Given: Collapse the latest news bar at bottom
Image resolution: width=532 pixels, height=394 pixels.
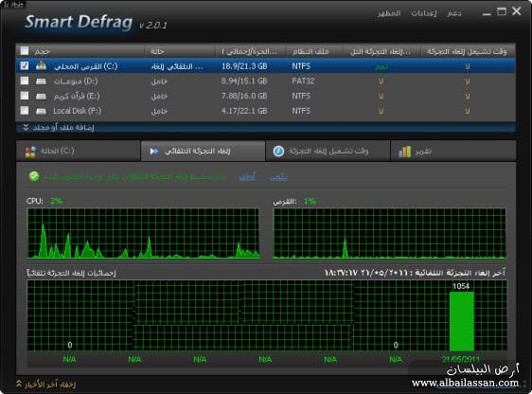Looking at the screenshot, I should point(45,385).
